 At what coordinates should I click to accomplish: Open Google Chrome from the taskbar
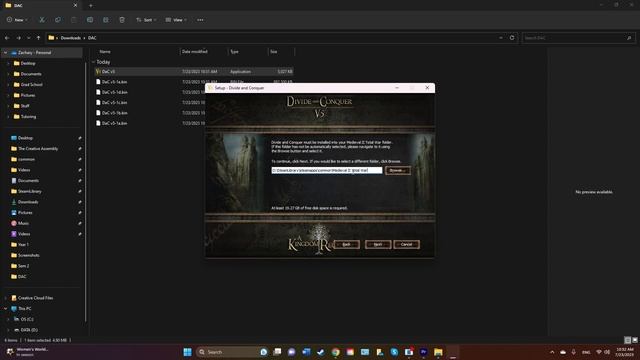[x=336, y=352]
